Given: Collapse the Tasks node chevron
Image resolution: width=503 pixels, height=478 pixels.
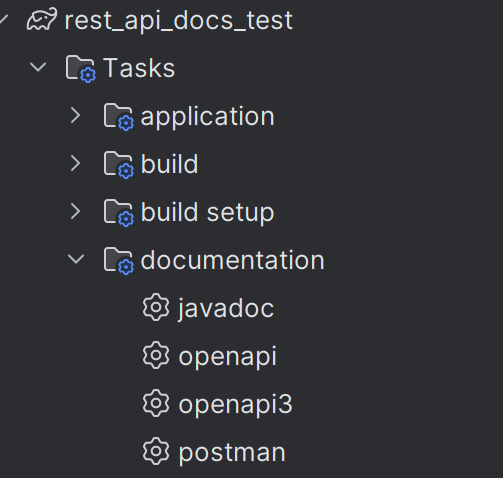Looking at the screenshot, I should (x=38, y=68).
